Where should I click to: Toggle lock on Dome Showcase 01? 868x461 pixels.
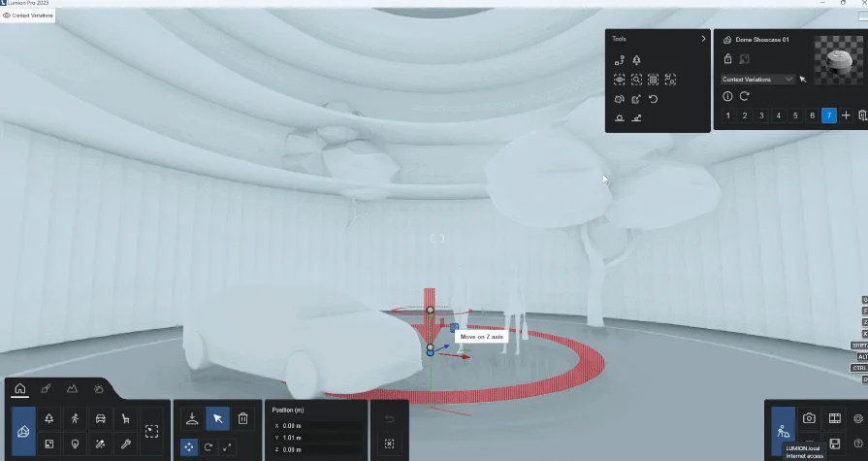[728, 59]
